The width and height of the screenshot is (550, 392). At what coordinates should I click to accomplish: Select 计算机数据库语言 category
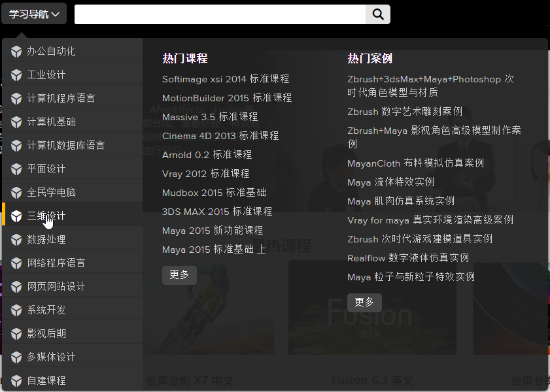(x=72, y=145)
